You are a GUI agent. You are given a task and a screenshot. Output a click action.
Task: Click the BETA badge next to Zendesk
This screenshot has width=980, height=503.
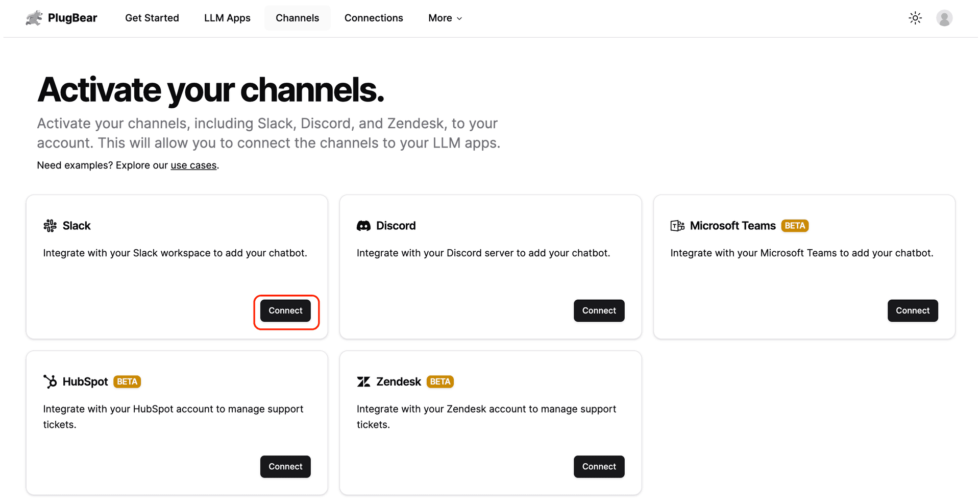coord(440,381)
